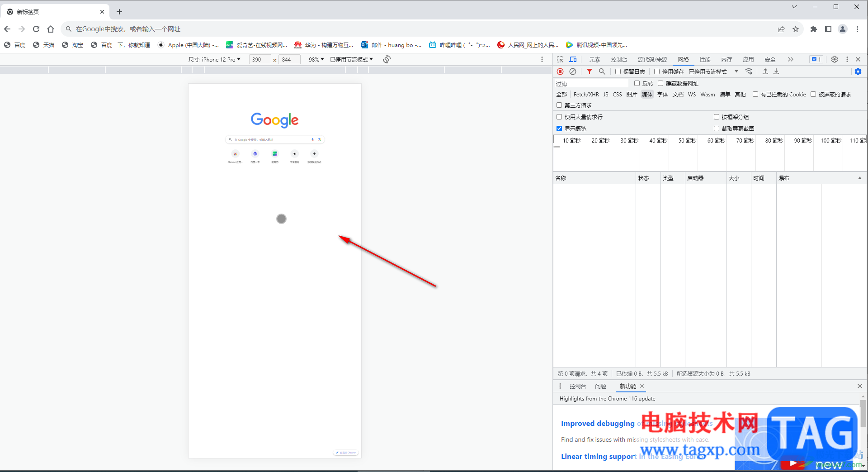
Task: Click the issues counter badge
Action: [x=816, y=59]
